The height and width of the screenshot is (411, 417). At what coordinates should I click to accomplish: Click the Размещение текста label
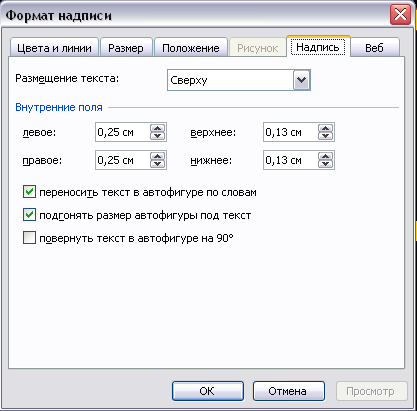click(x=67, y=79)
